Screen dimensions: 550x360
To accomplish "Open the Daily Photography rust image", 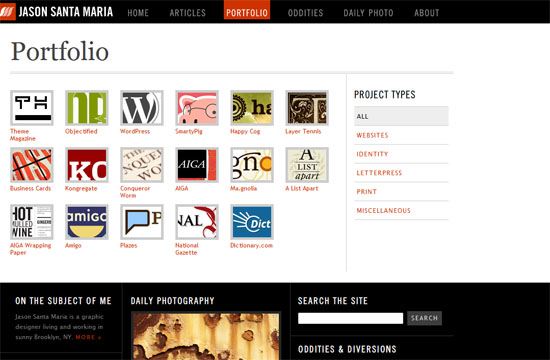I will click(206, 336).
